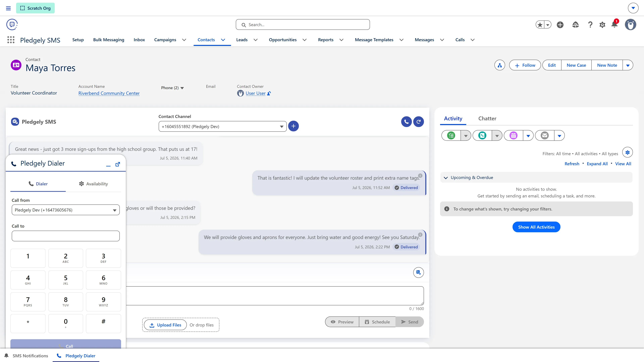Insert a message template via template icon
Screen dimensions: 644x362
tap(418, 273)
